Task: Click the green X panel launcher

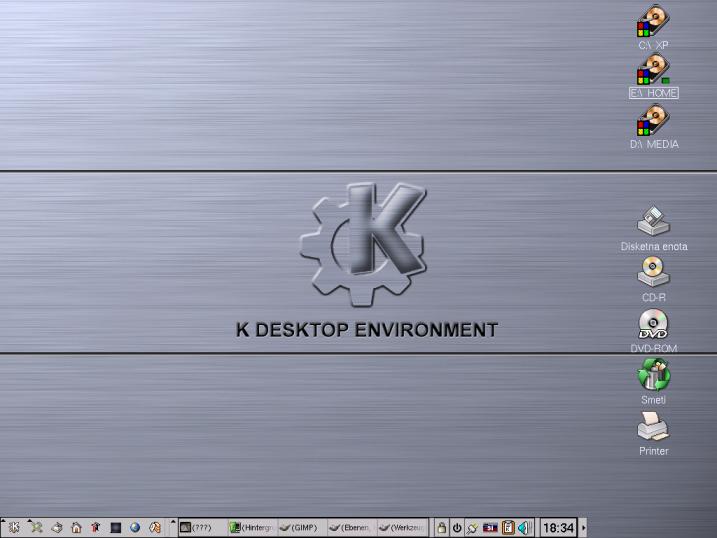Action: pyautogui.click(x=36, y=527)
